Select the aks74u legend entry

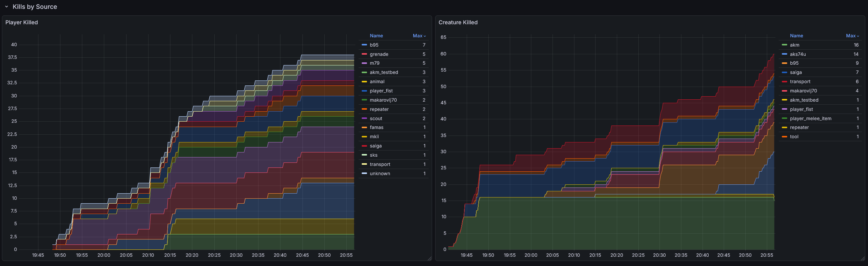(x=798, y=54)
